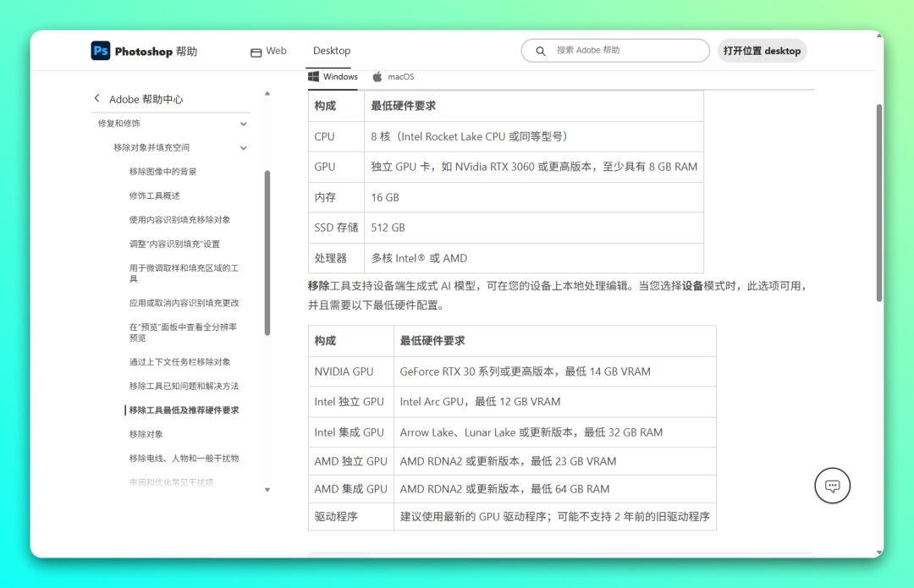Click sidebar scroll down arrow
Viewport: 914px width, 588px height.
coord(267,490)
